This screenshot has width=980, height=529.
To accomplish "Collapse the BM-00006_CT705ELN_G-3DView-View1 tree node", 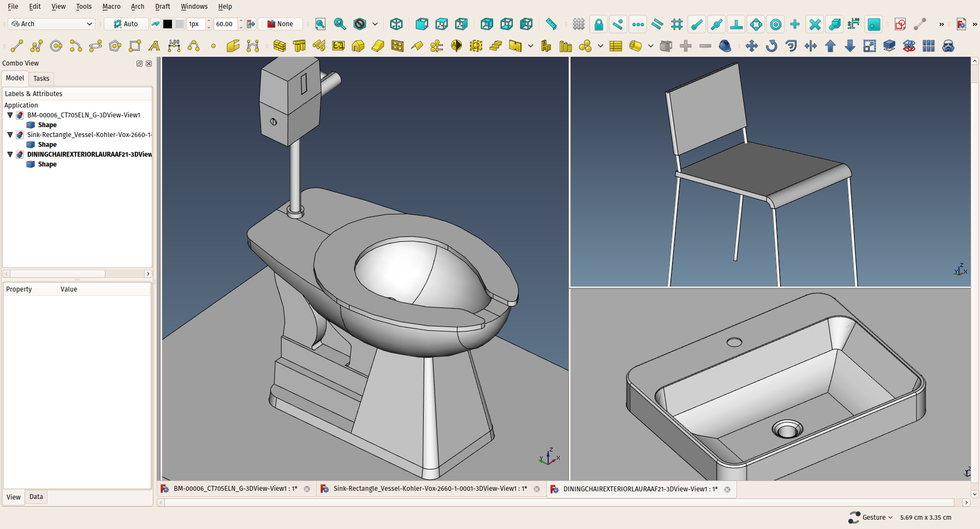I will pyautogui.click(x=10, y=115).
